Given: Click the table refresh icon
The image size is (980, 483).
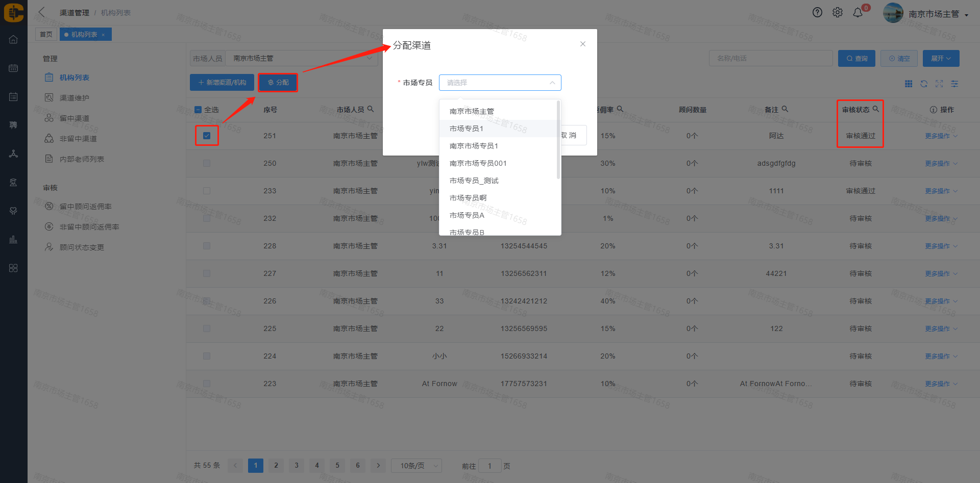Looking at the screenshot, I should pos(924,84).
